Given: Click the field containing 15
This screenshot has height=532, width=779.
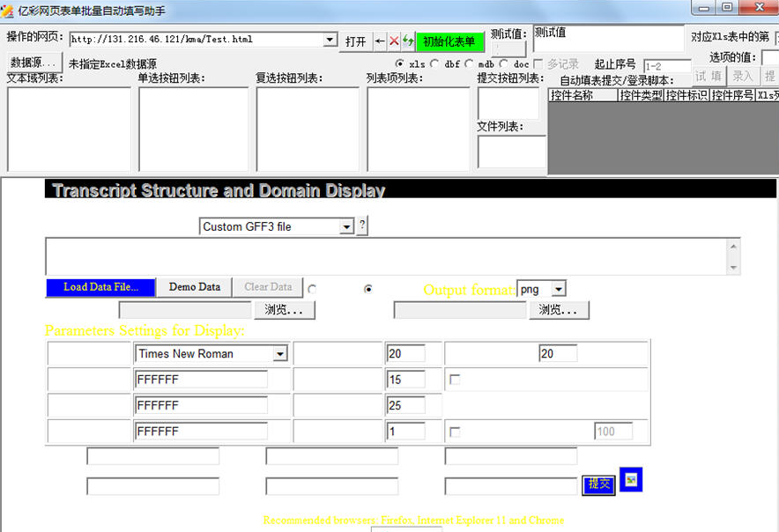Looking at the screenshot, I should click(406, 380).
